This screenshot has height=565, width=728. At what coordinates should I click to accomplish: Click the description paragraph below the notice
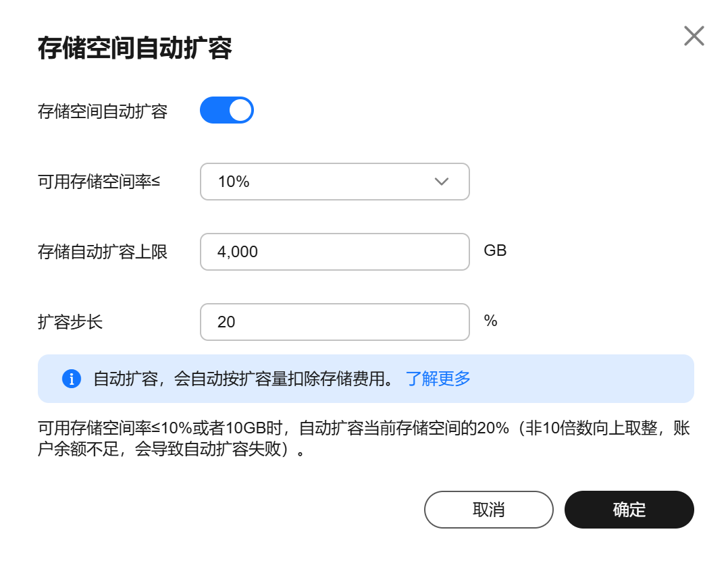click(363, 439)
